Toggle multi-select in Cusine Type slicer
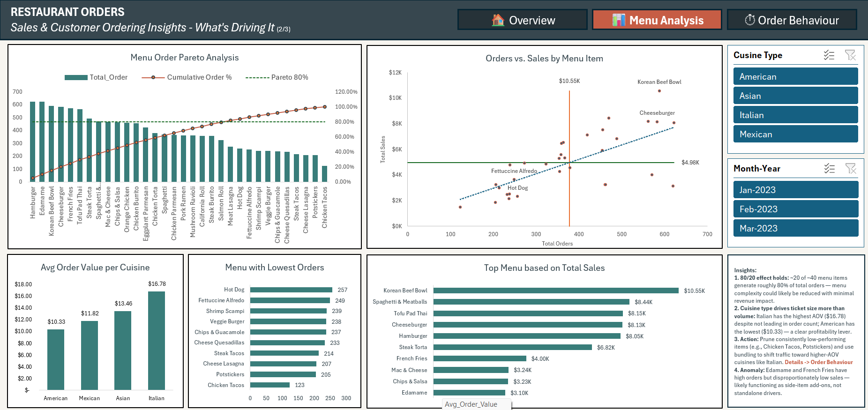This screenshot has width=868, height=410. tap(829, 55)
